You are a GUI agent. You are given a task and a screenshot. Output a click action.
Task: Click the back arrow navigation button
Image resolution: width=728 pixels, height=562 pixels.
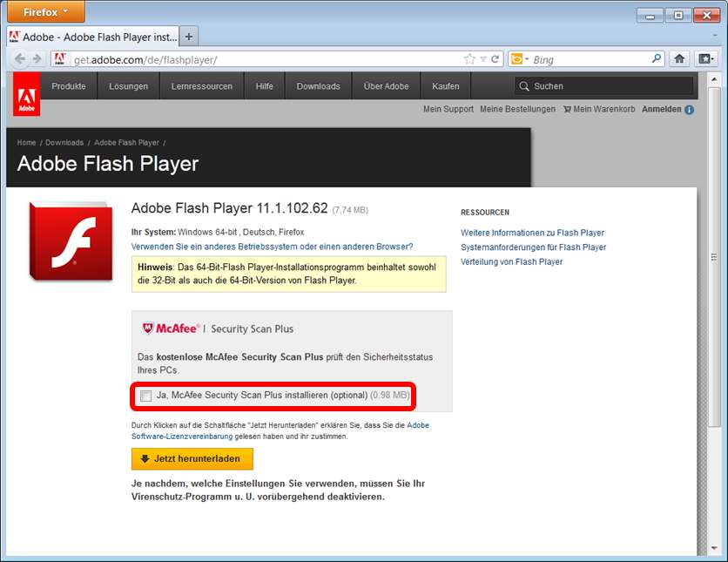(x=19, y=59)
